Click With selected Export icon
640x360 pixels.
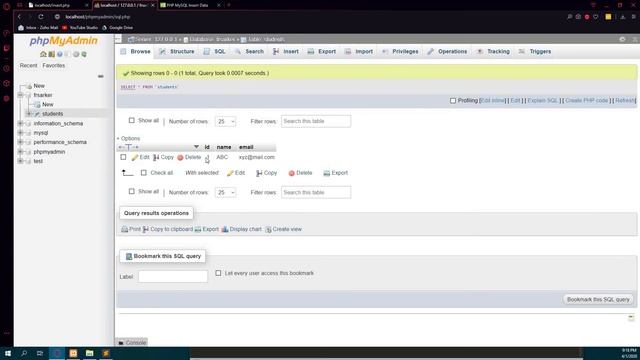(x=327, y=173)
